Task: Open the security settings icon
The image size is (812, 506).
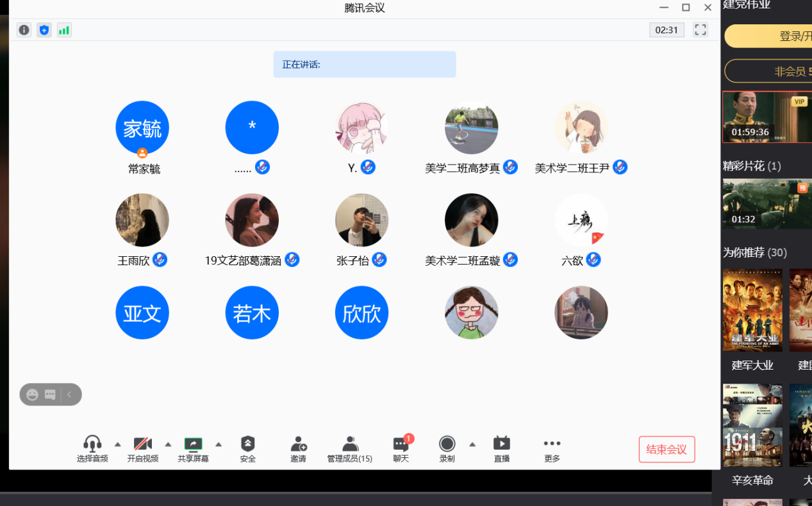Action: click(x=248, y=443)
